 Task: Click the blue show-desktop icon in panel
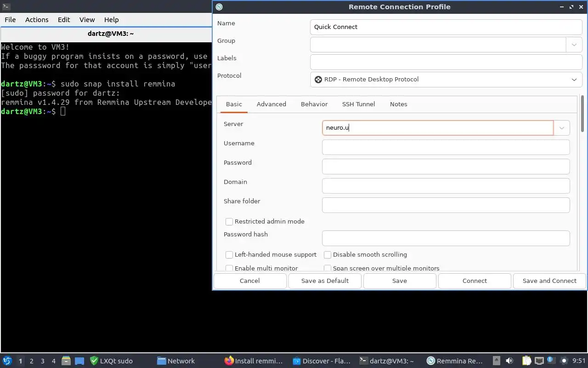[x=79, y=361]
